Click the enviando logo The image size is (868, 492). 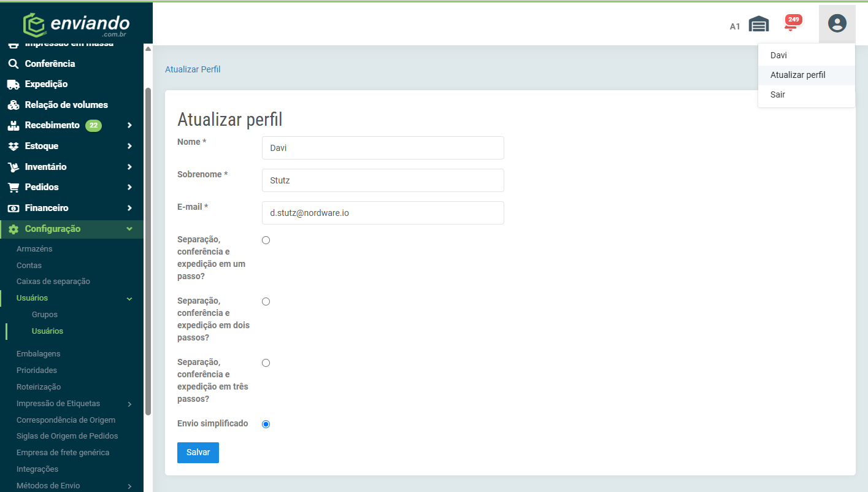pyautogui.click(x=76, y=25)
